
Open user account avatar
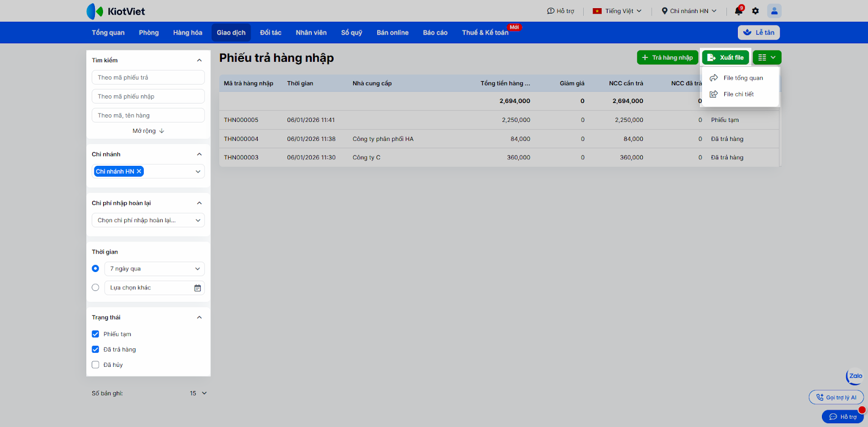[x=774, y=11]
